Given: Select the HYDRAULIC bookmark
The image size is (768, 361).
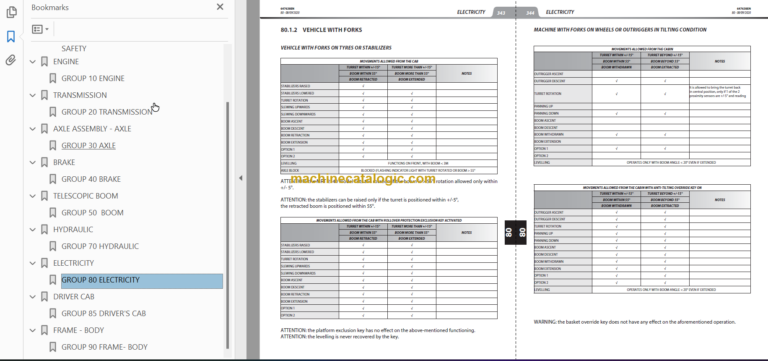Looking at the screenshot, I should (73, 229).
